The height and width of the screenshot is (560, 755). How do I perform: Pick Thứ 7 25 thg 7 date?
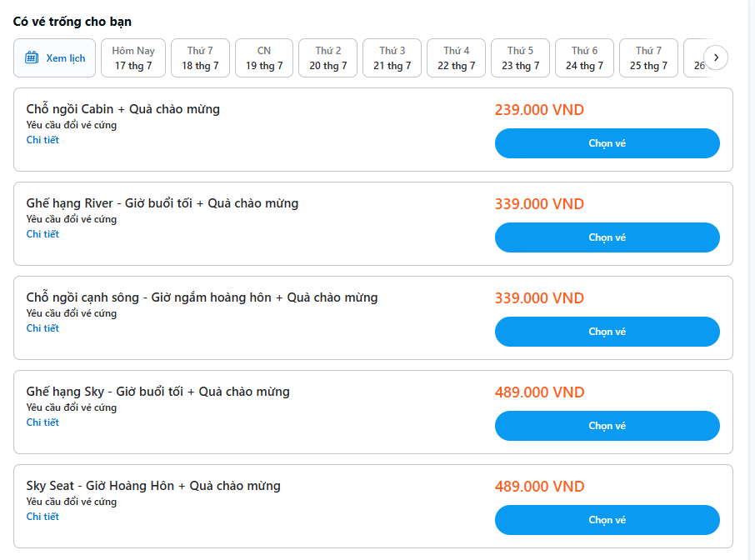pyautogui.click(x=648, y=57)
